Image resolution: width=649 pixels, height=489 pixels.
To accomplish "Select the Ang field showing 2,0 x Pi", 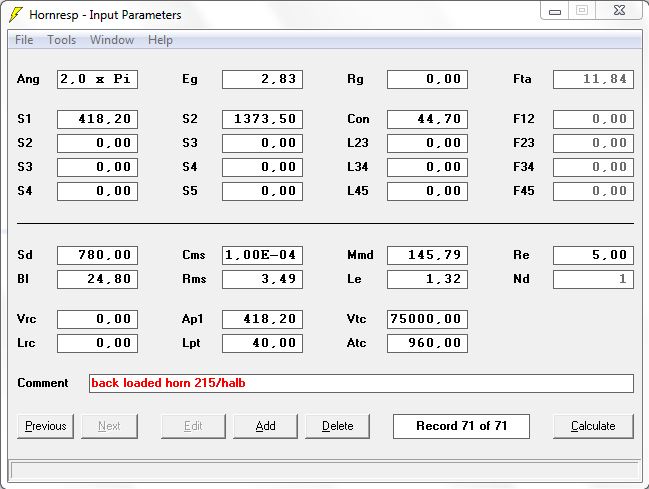I will pos(97,80).
